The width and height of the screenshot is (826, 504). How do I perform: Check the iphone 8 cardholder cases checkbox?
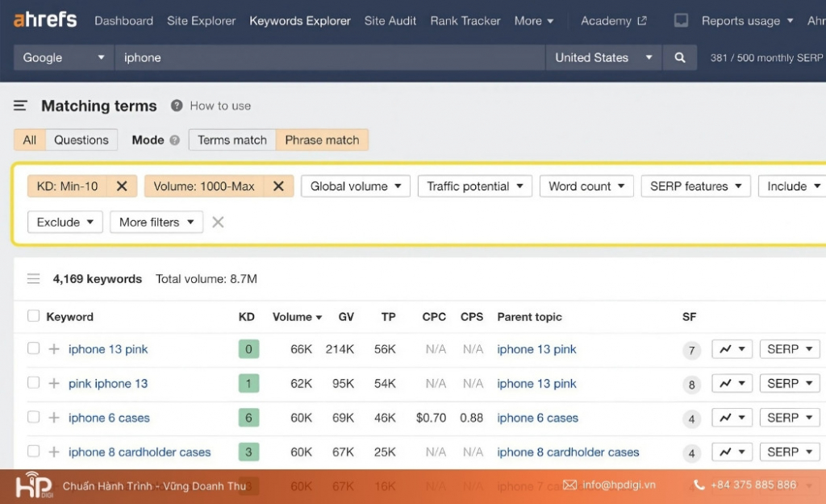coord(33,452)
